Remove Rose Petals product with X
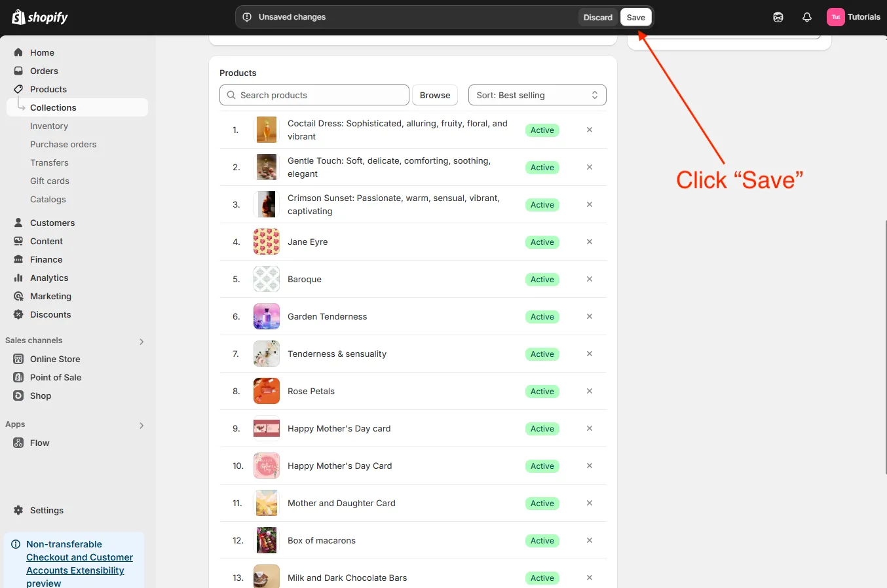 tap(589, 391)
